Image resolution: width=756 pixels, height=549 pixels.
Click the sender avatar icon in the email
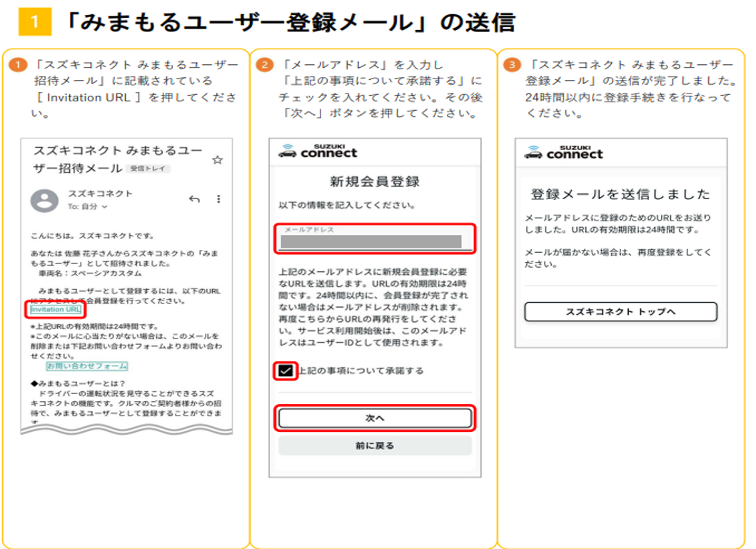(x=44, y=201)
